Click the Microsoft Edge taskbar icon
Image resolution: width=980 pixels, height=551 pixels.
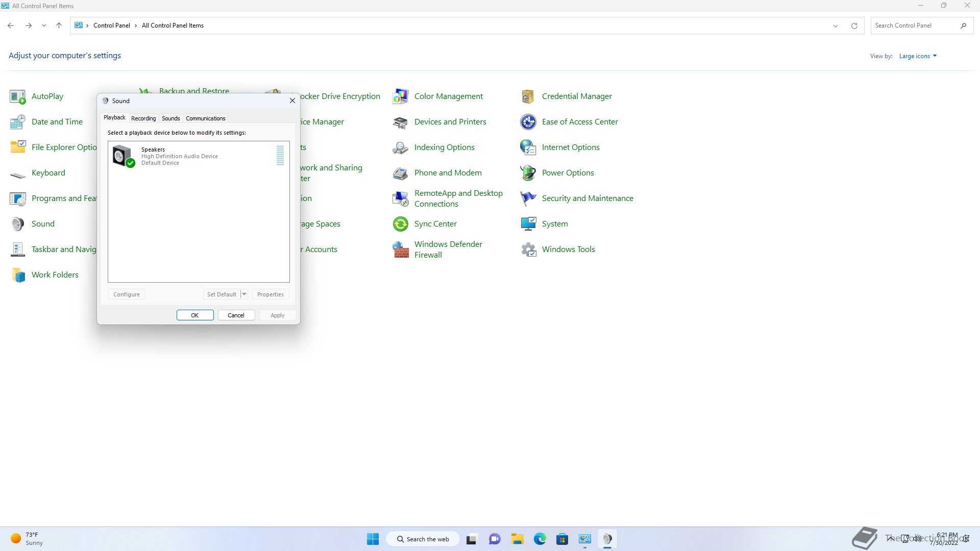[540, 539]
